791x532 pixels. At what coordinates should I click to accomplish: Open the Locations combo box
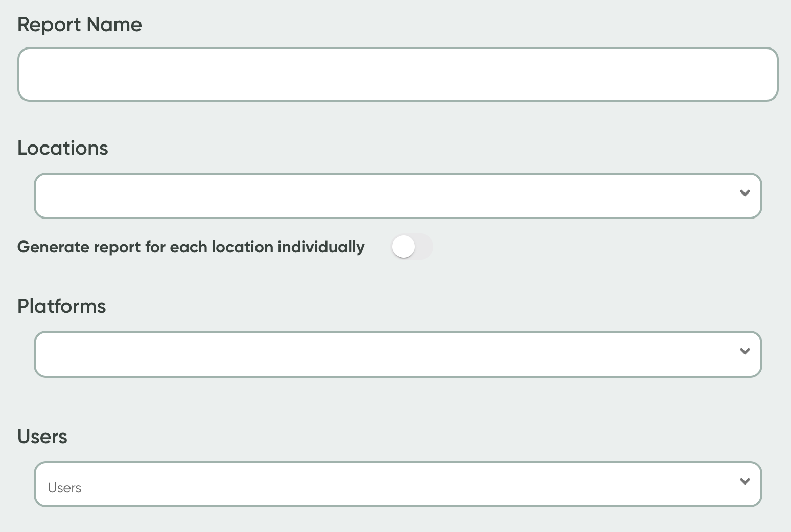[x=398, y=196]
